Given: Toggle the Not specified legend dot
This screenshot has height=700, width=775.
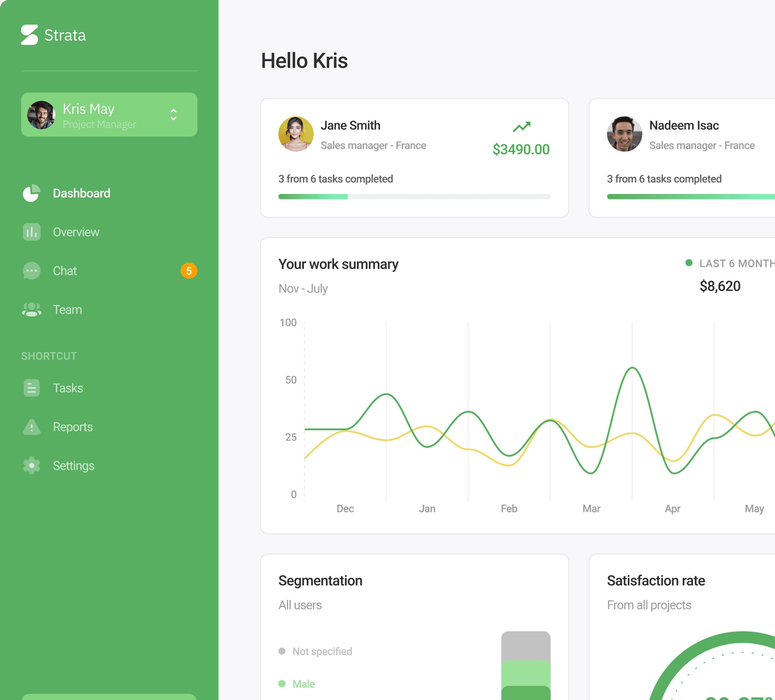Looking at the screenshot, I should 282,651.
